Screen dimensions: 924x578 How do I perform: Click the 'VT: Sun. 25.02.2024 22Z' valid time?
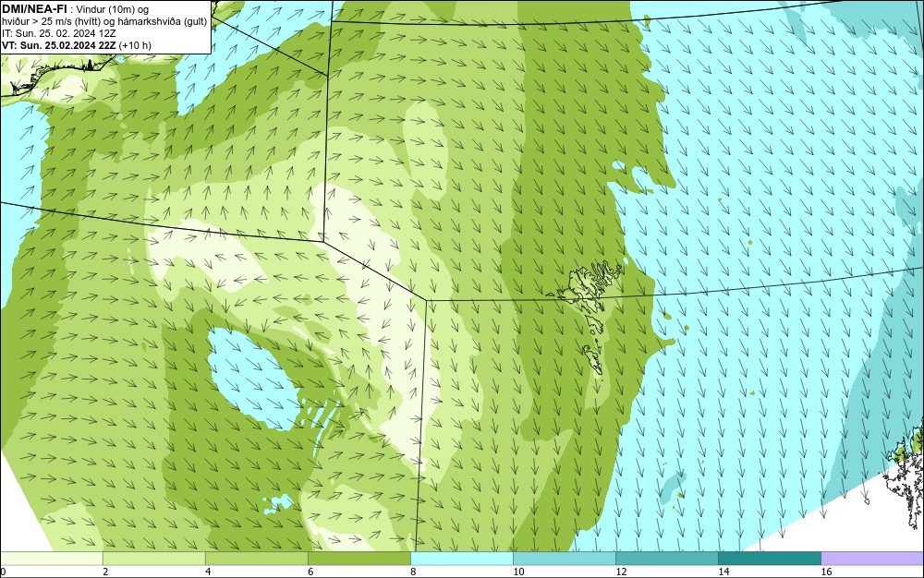(x=59, y=45)
